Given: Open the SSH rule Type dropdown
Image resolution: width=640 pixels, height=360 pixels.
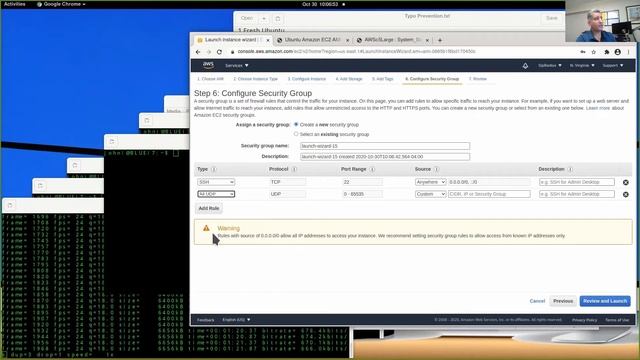Looking at the screenshot, I should pyautogui.click(x=216, y=182).
